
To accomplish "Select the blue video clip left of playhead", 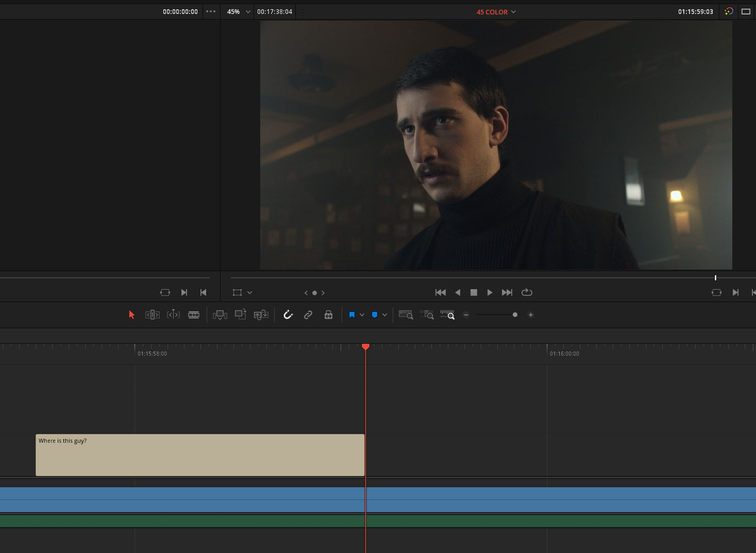I will pos(182,500).
